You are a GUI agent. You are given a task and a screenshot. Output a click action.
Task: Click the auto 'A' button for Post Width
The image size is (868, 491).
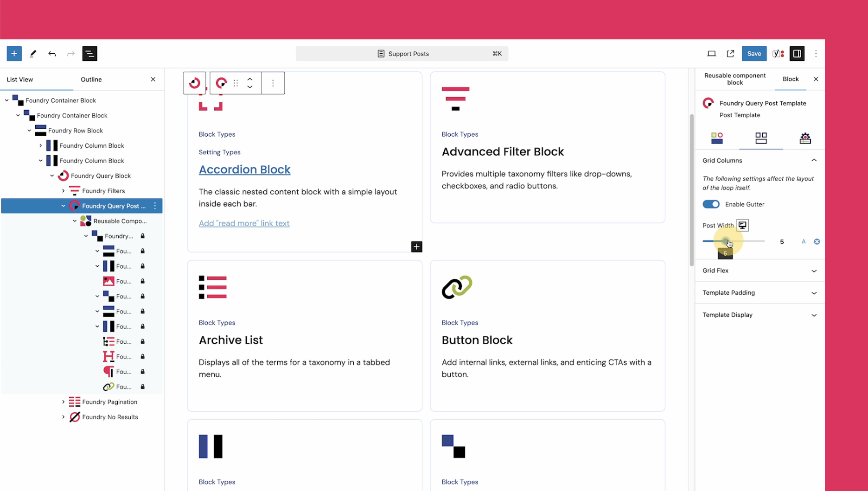(x=804, y=242)
